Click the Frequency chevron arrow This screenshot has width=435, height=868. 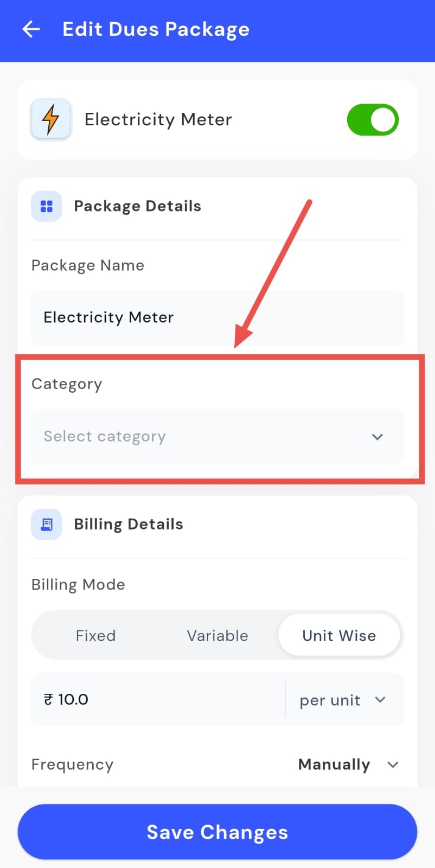[393, 764]
